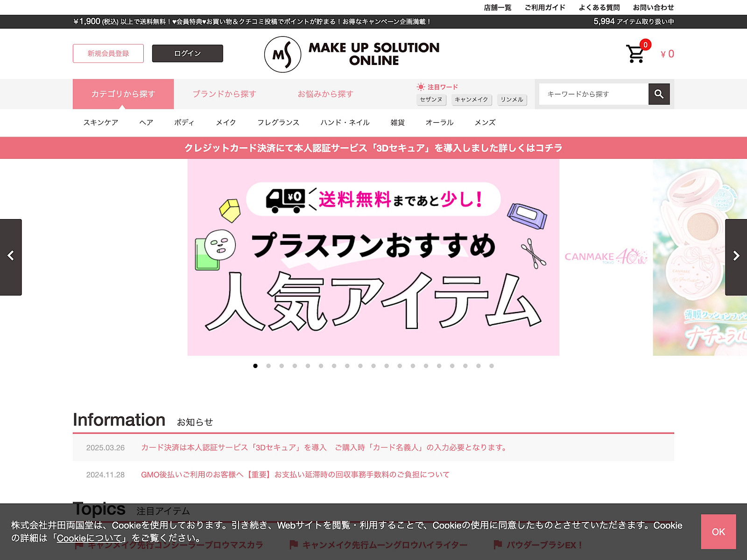The height and width of the screenshot is (560, 747).
Task: Open the お悩みから探す menu
Action: pyautogui.click(x=326, y=94)
